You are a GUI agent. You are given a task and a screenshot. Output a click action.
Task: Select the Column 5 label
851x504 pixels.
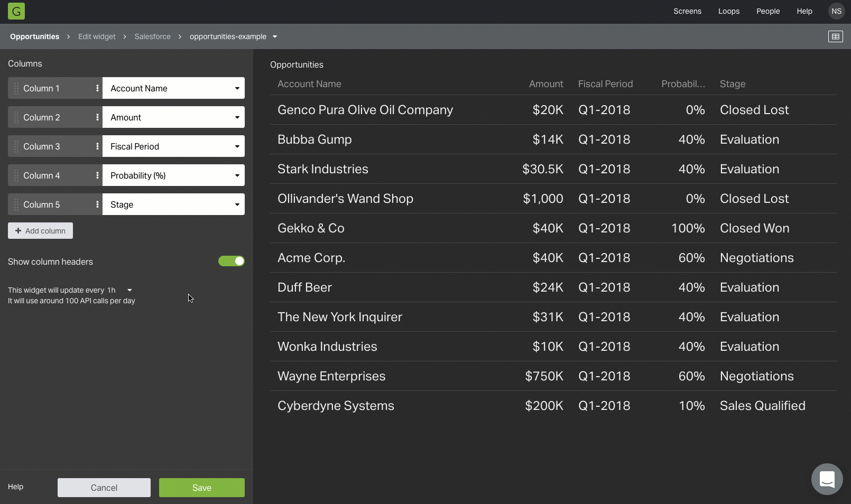(x=41, y=204)
